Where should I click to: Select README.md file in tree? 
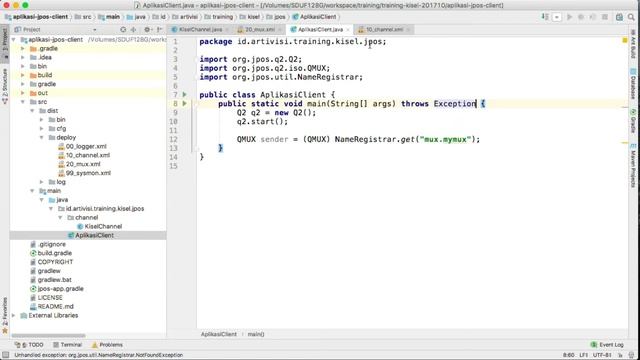coord(52,307)
